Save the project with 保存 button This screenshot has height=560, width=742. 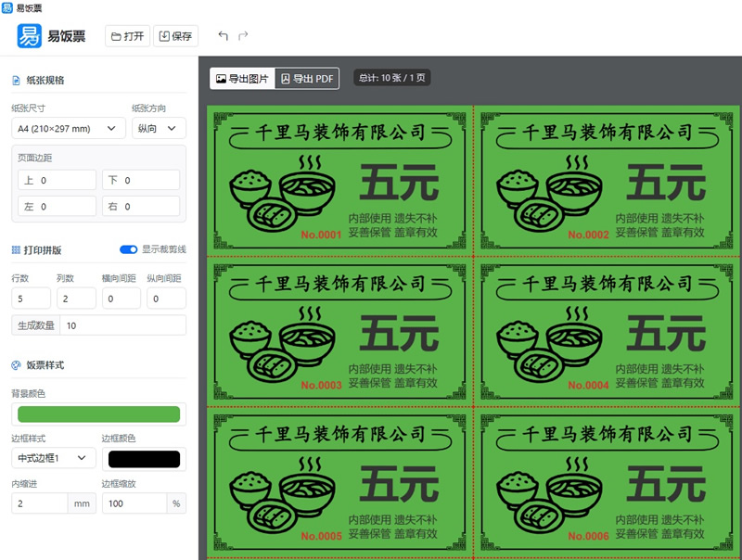click(x=175, y=36)
